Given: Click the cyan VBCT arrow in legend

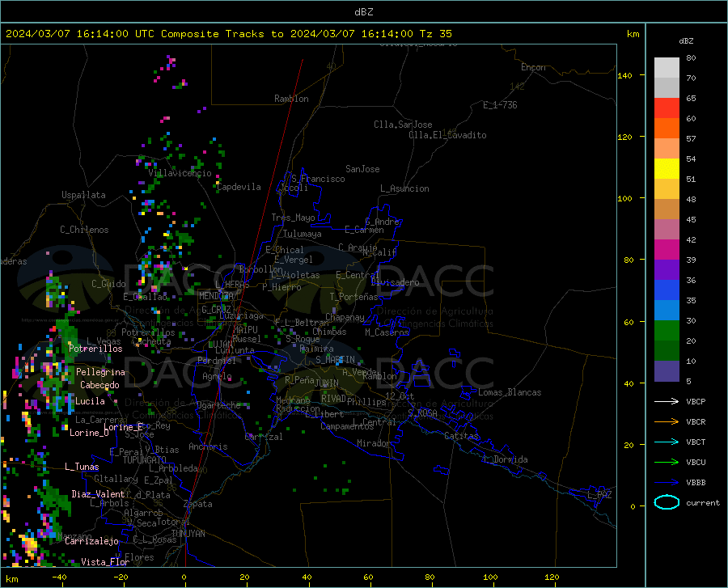Looking at the screenshot, I should pos(667,442).
